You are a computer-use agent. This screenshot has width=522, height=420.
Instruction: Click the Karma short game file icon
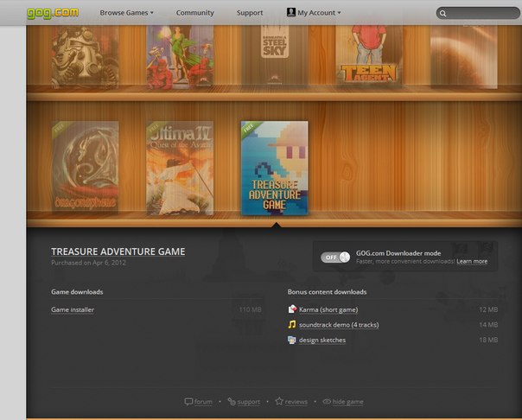292,309
